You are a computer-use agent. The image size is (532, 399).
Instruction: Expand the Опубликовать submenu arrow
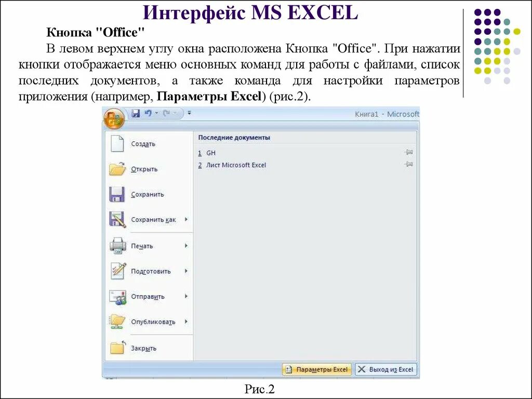point(187,321)
